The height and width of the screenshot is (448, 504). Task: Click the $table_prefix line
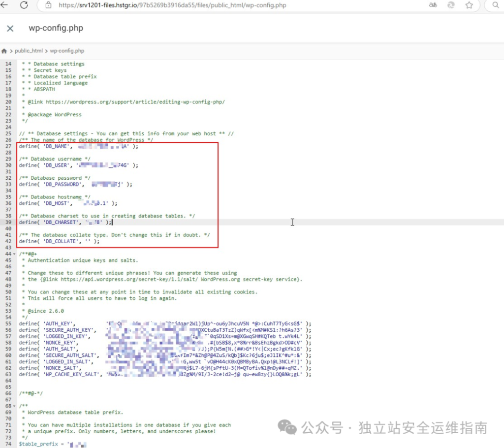(53, 444)
